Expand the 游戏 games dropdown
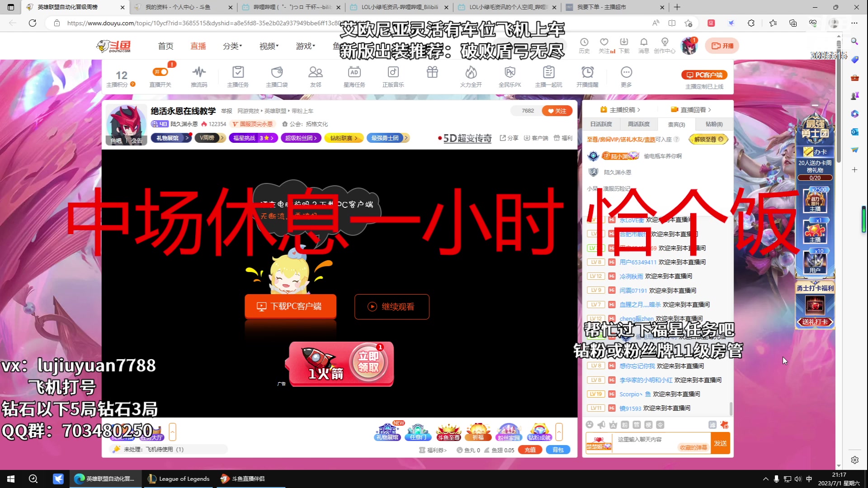Screen dimensions: 868x488 (x=306, y=46)
